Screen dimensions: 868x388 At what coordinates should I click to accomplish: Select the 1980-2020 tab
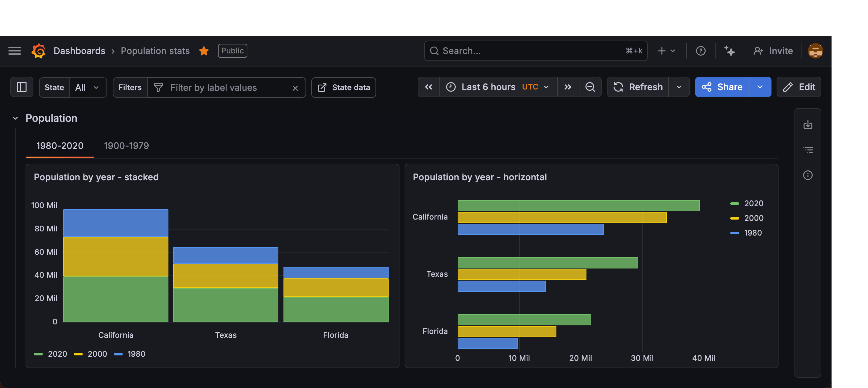[x=60, y=146]
